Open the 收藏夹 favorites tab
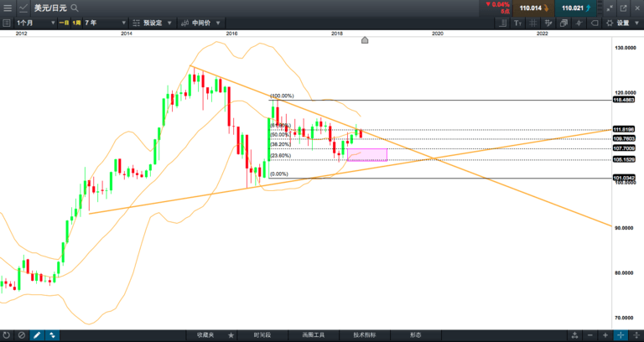Viewport: 644px width, 342px height. pos(205,335)
